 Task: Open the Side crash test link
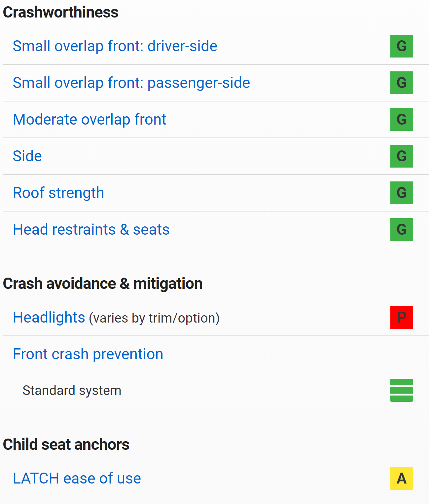[27, 156]
